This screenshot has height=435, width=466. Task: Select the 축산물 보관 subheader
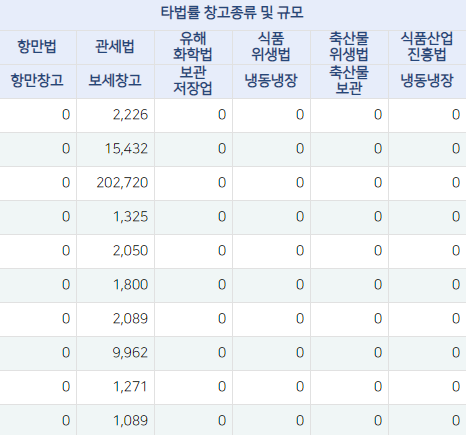(x=349, y=80)
